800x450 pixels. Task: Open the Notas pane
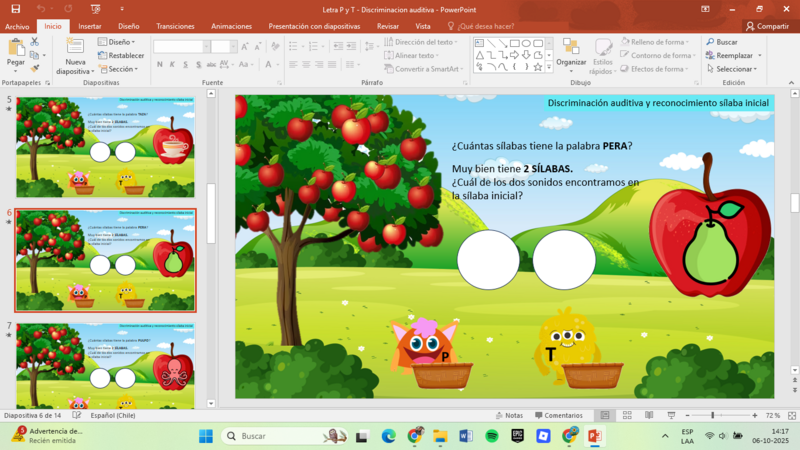pos(509,415)
